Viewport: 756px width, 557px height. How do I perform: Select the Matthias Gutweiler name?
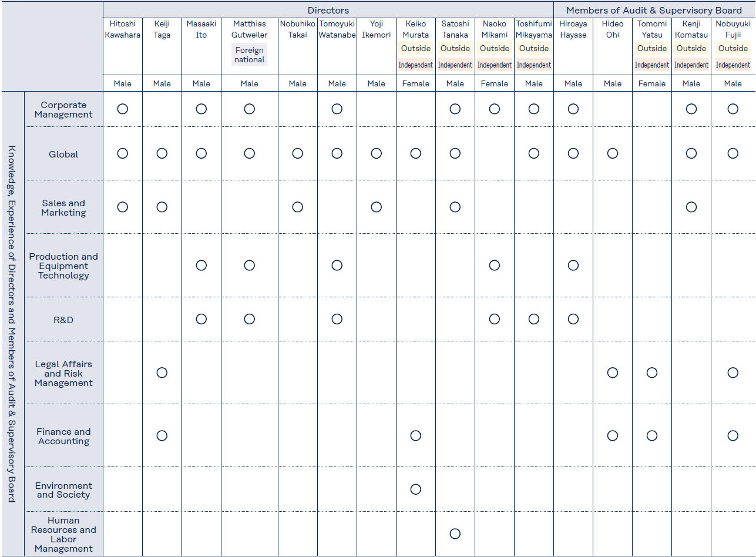250,29
